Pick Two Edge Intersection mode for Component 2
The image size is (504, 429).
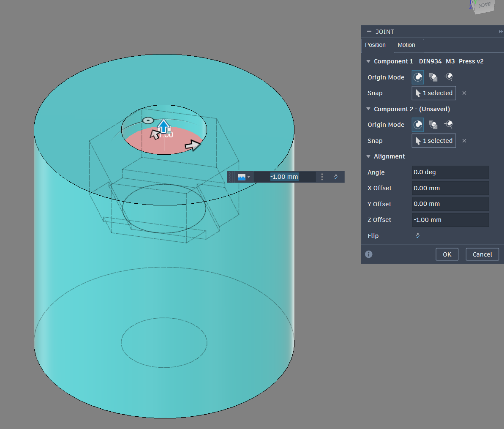pyautogui.click(x=449, y=125)
